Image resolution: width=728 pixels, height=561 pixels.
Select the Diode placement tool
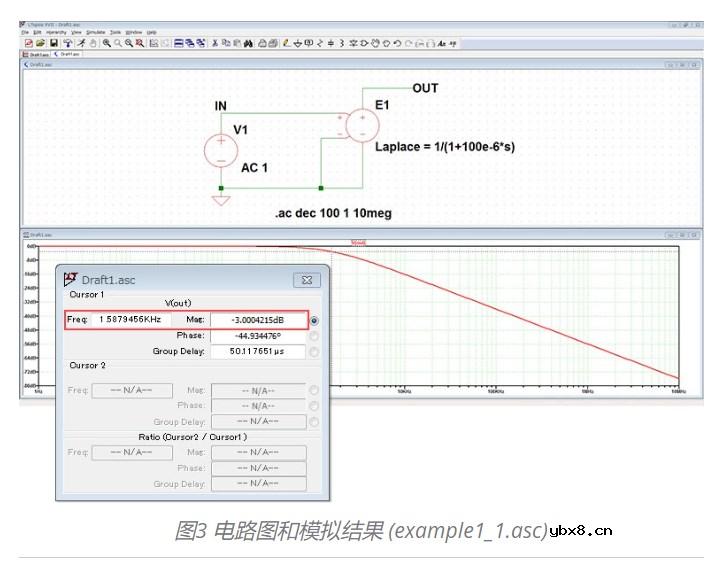tap(353, 43)
